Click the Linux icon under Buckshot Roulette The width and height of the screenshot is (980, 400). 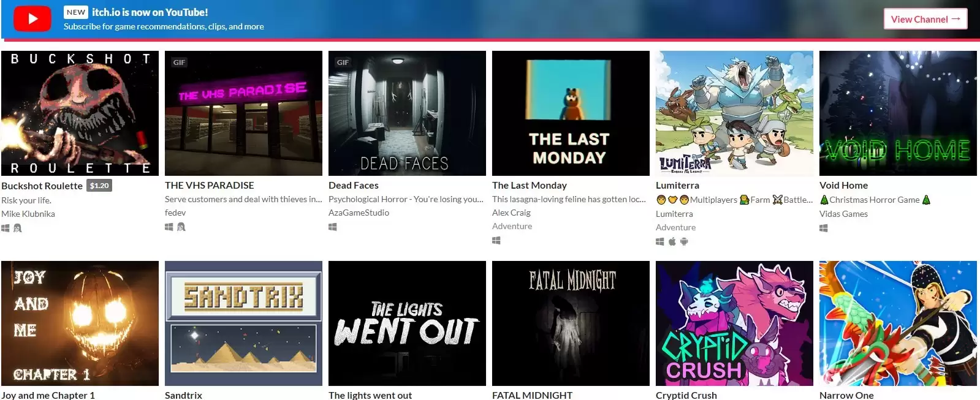pyautogui.click(x=18, y=228)
